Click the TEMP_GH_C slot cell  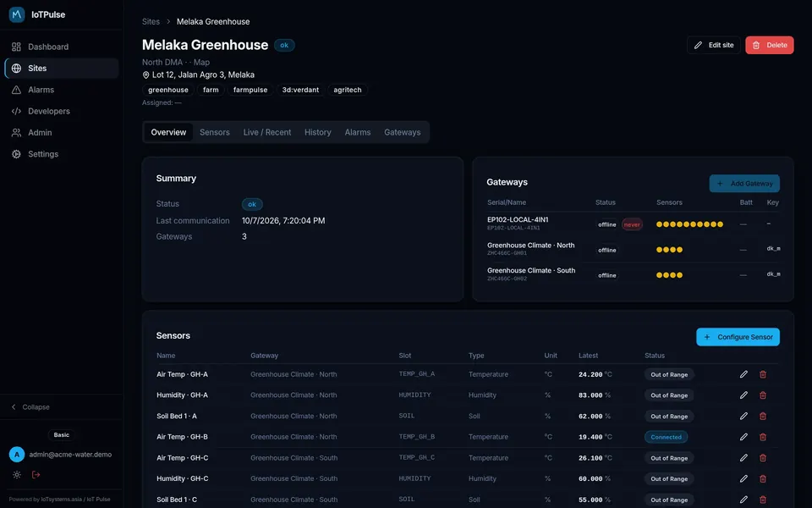tap(416, 458)
